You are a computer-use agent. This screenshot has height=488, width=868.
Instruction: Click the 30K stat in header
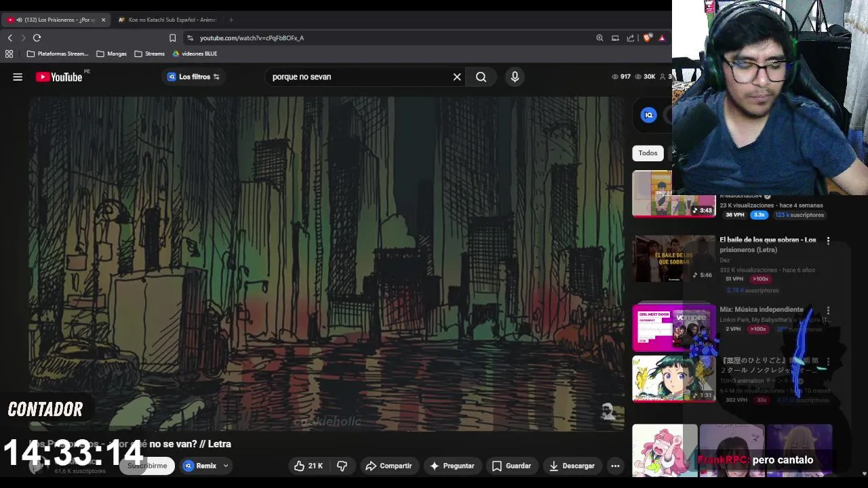coord(645,77)
